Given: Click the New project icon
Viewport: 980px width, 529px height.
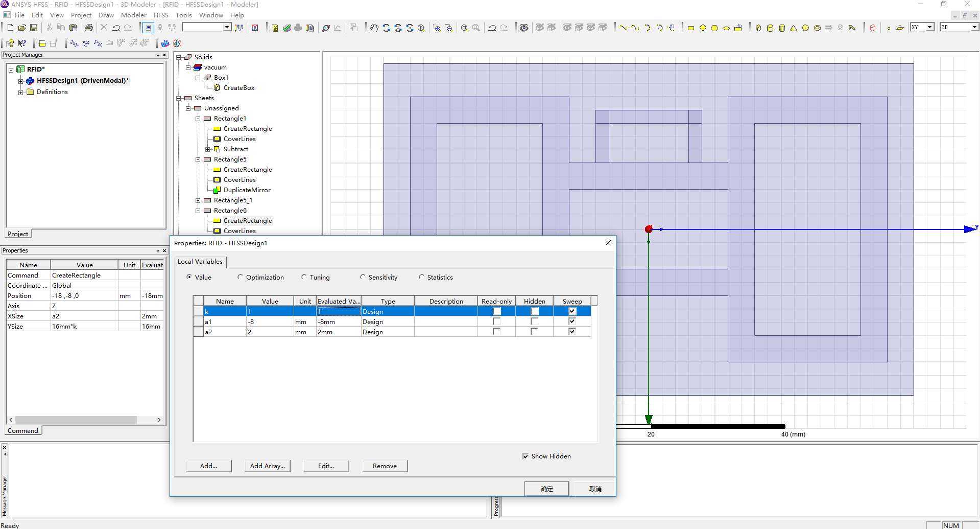Looking at the screenshot, I should [x=10, y=28].
